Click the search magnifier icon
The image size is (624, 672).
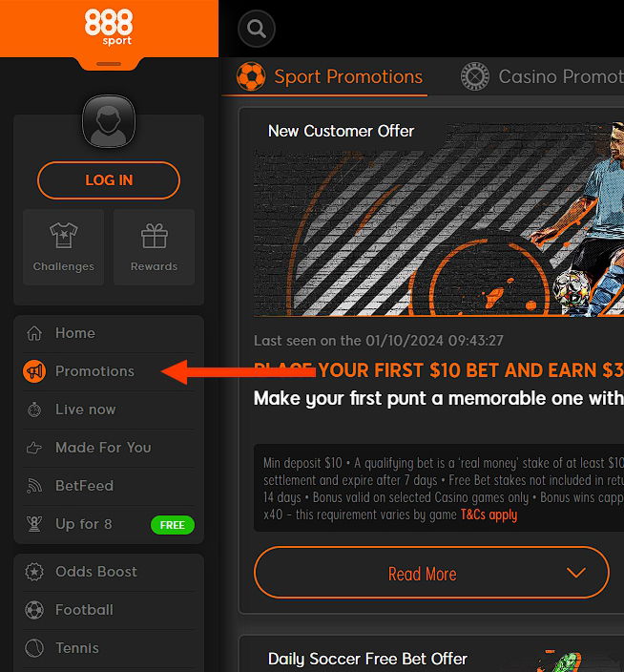click(x=256, y=29)
